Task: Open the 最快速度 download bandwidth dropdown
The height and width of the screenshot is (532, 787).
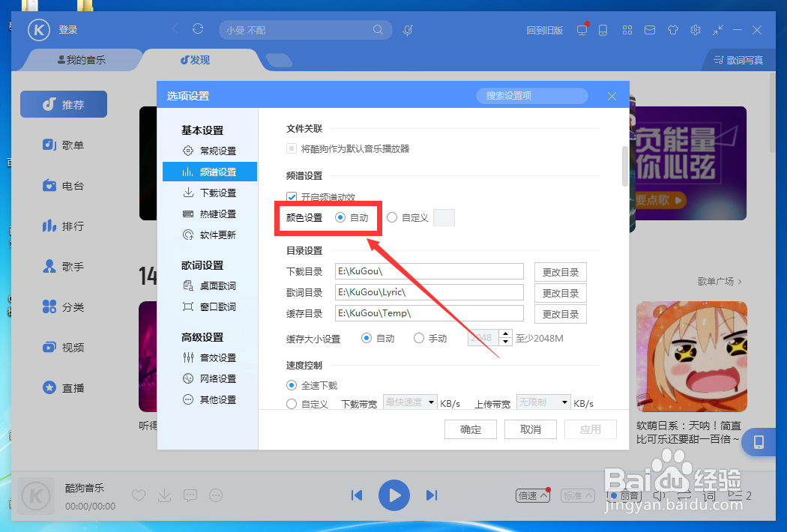Action: pos(409,402)
